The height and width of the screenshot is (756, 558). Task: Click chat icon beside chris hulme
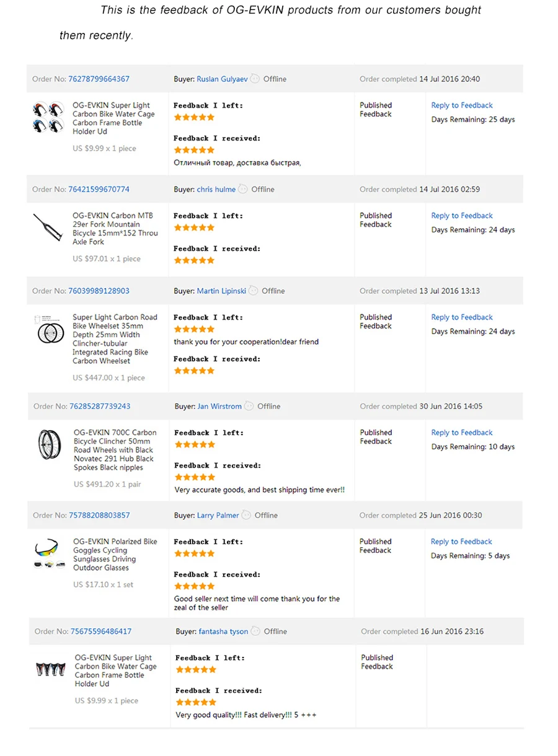(x=243, y=189)
